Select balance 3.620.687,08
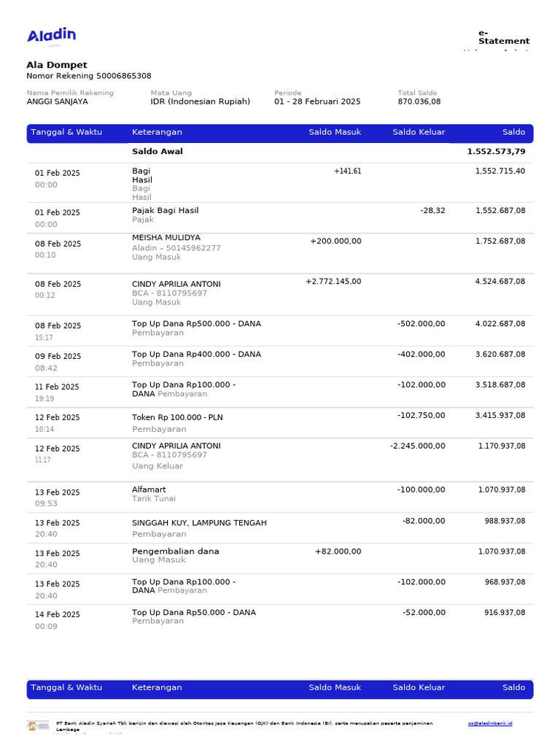Image resolution: width=560 pixels, height=747 pixels. tap(500, 355)
